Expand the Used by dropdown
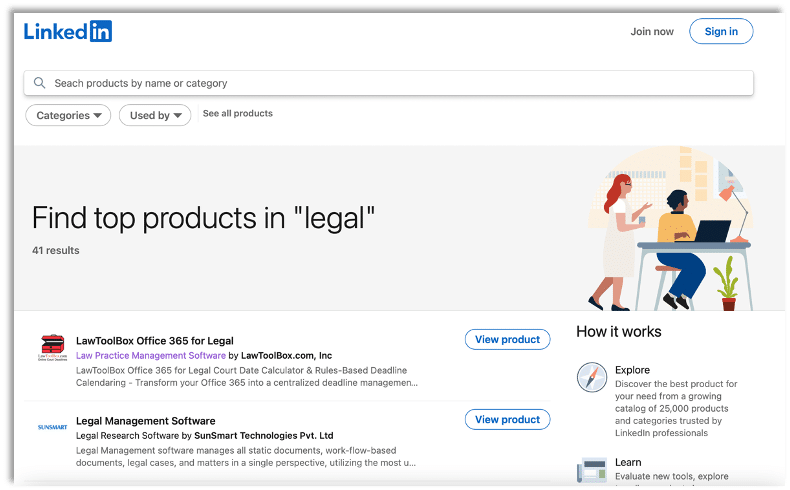790x490 pixels. click(155, 115)
